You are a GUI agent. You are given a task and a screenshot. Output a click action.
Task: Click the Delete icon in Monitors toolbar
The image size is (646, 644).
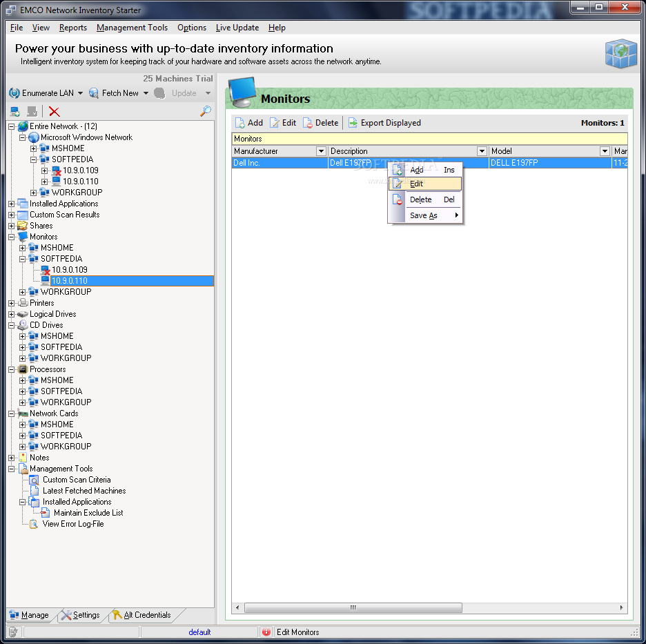point(307,123)
